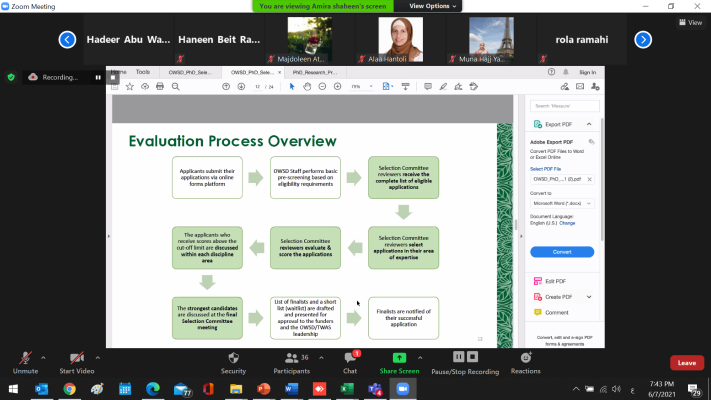Screen dimensions: 711x400
Task: Stop the recording with the stop icon
Action: click(474, 356)
